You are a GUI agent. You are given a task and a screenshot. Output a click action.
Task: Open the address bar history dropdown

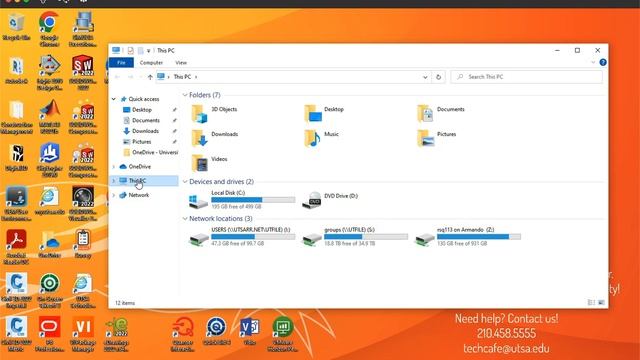(x=425, y=77)
